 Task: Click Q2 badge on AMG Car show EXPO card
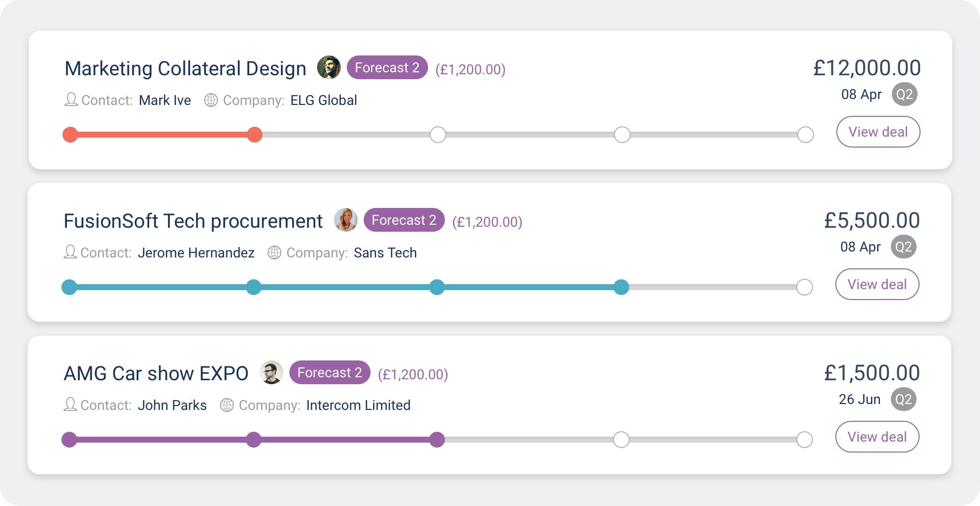pos(904,399)
